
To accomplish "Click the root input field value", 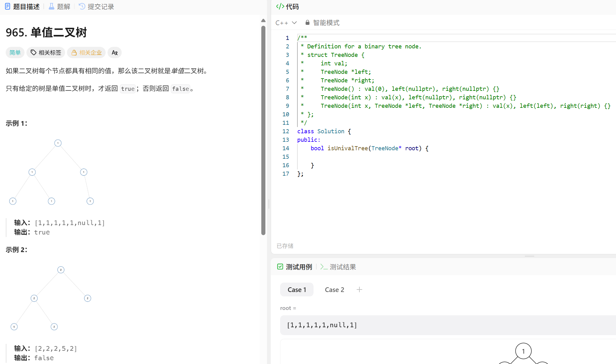I will [322, 325].
